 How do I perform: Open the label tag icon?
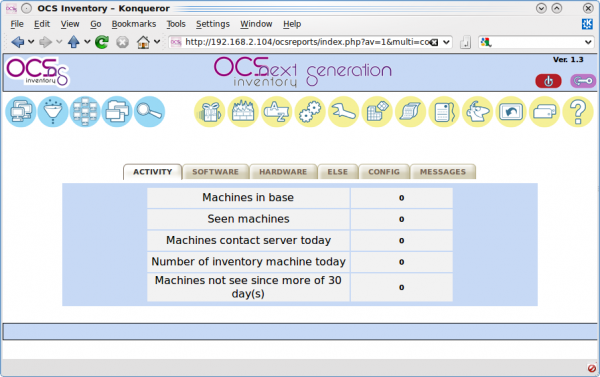tap(544, 112)
